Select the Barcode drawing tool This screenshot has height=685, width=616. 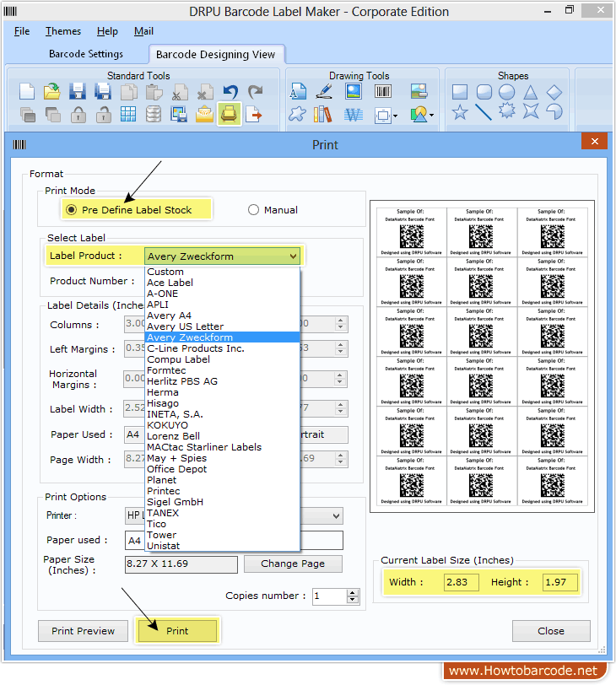pyautogui.click(x=383, y=91)
